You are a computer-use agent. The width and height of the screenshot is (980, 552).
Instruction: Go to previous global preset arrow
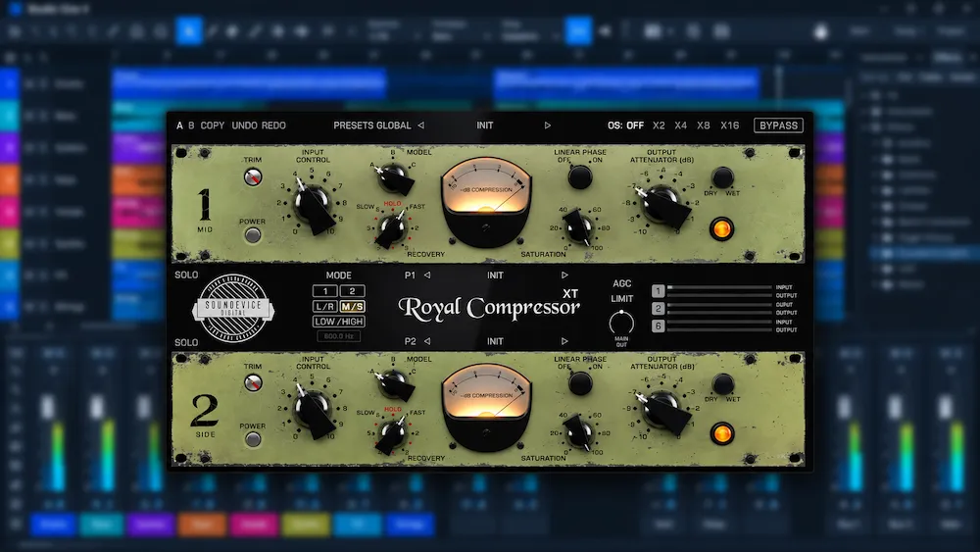point(421,125)
